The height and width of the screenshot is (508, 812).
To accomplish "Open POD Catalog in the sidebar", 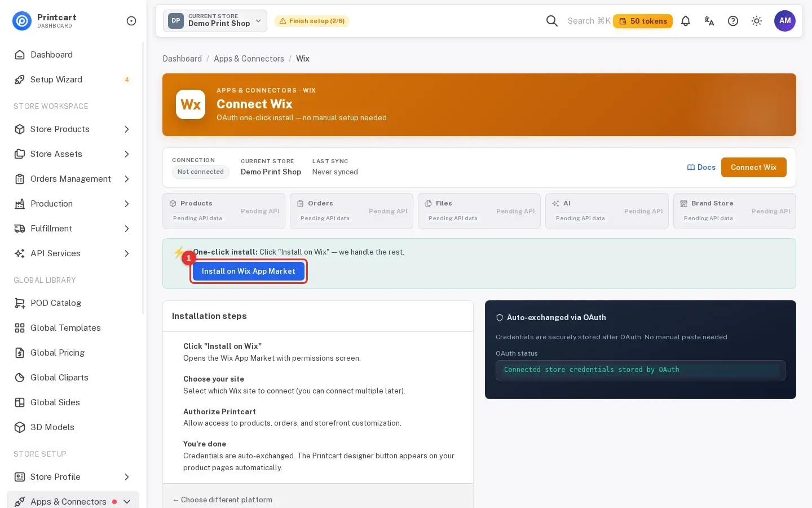I will pos(73,303).
